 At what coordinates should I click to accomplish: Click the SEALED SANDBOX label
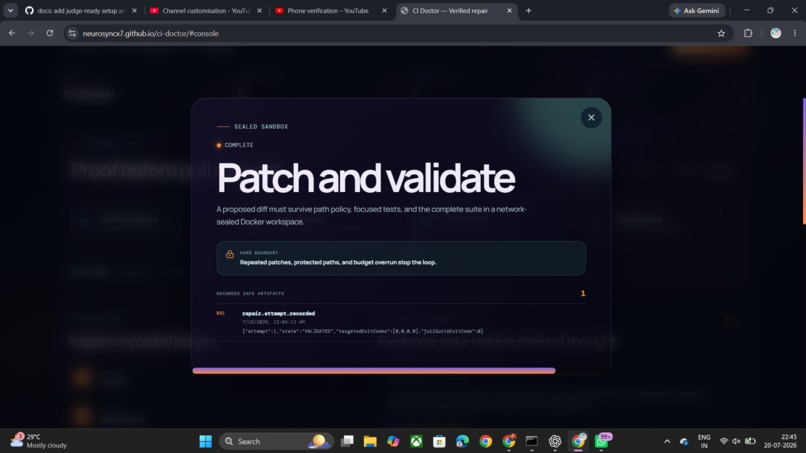[261, 126]
